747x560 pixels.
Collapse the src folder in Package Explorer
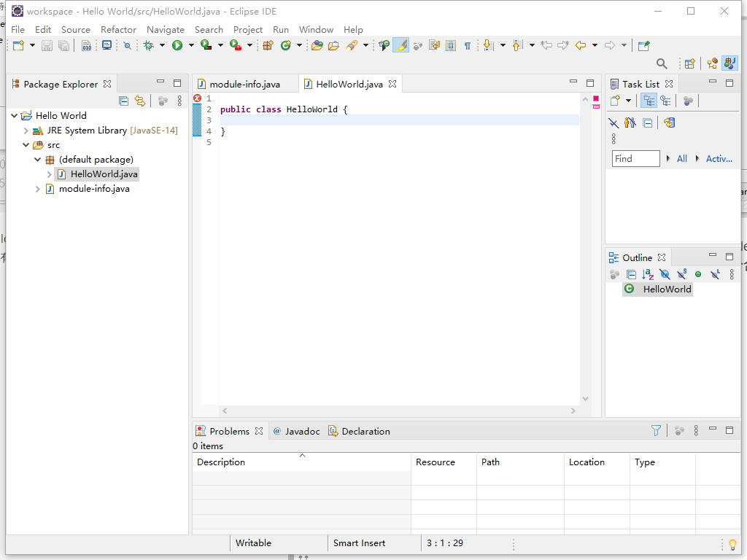[26, 144]
